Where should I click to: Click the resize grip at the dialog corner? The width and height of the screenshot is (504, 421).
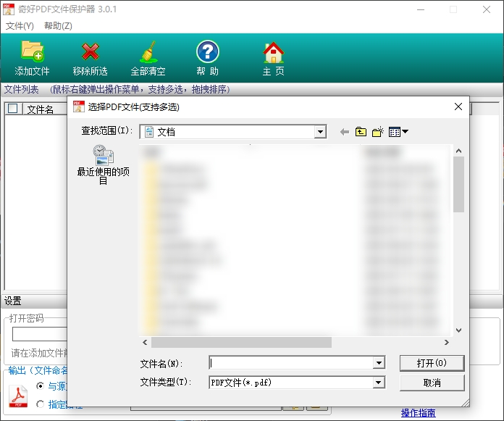click(465, 402)
